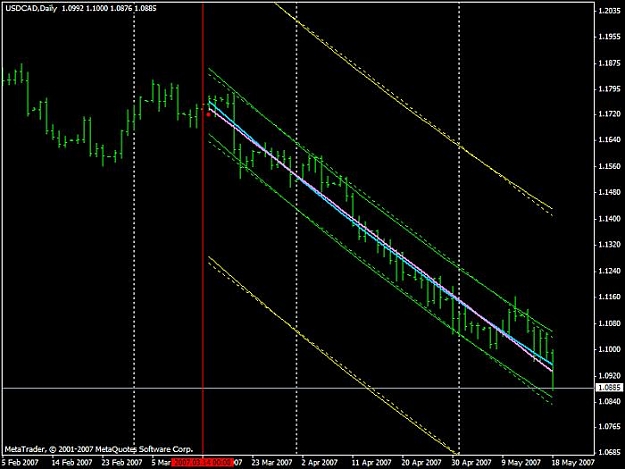
Task: Click the 1.1795 price level label
Action: pos(610,88)
